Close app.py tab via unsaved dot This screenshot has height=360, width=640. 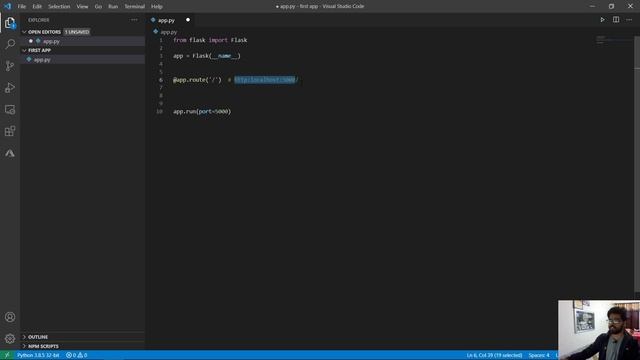coord(188,20)
